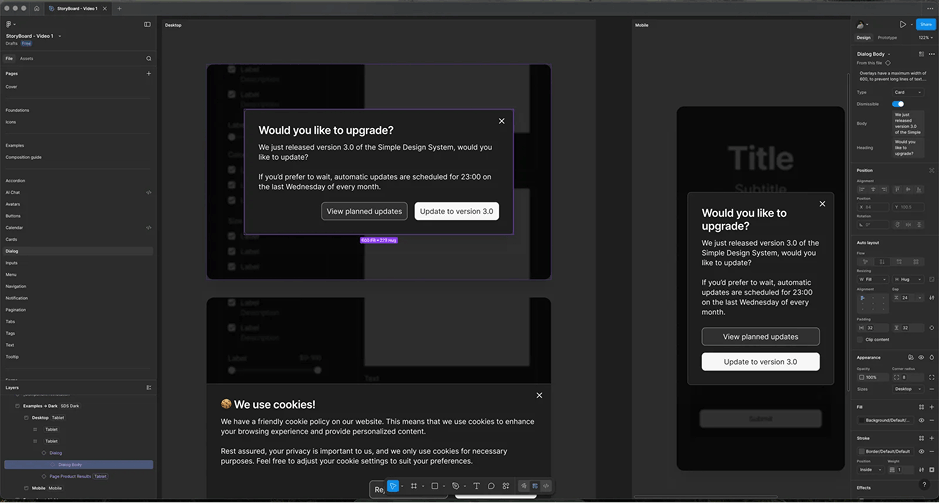The width and height of the screenshot is (939, 503).
Task: Switch to the Prototype tab
Action: pyautogui.click(x=887, y=38)
